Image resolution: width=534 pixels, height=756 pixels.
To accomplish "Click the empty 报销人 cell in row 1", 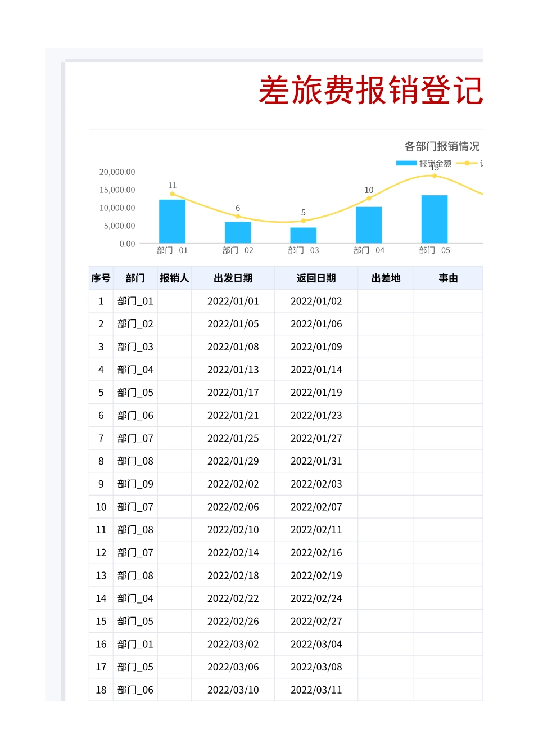I will point(174,301).
